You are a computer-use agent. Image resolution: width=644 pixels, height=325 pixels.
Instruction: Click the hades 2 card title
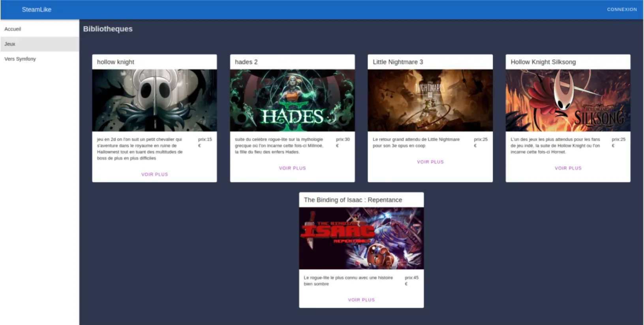coord(246,62)
